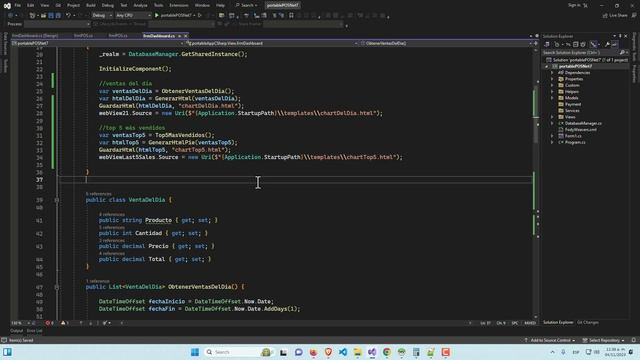This screenshot has width=640, height=360.
Task: Open the Any CPU platform dropdown
Action: pos(133,16)
